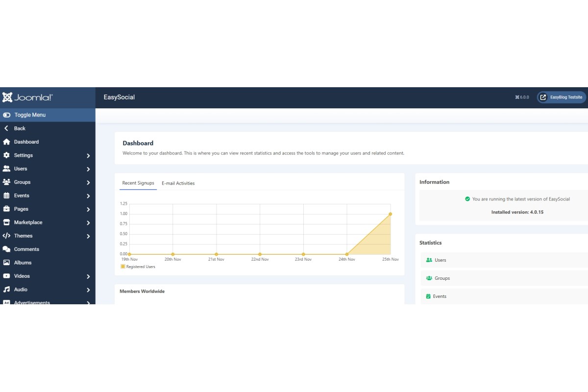588x392 pixels.
Task: Open the EasyBlog Testsite button
Action: click(x=562, y=97)
